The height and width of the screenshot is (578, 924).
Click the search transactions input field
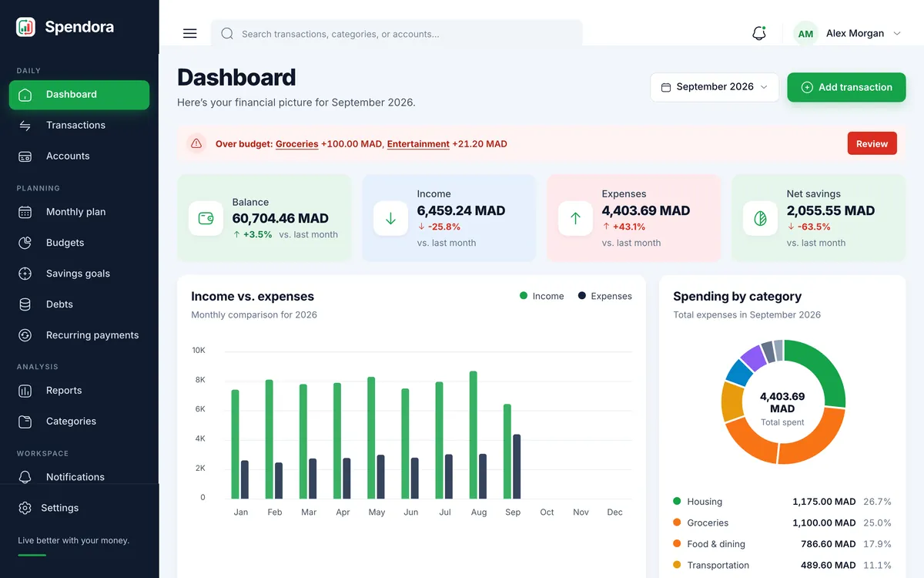[x=397, y=34]
